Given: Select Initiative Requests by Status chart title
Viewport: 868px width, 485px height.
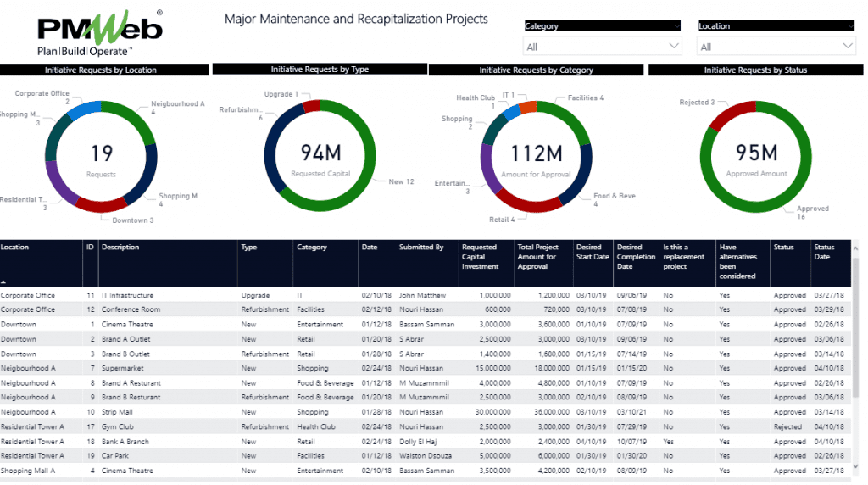Looking at the screenshot, I should click(755, 70).
